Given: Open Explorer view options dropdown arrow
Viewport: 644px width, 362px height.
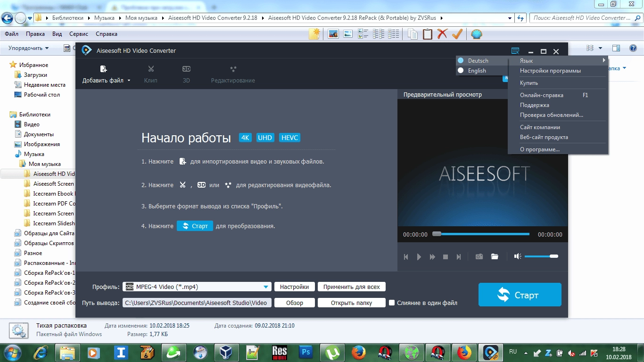Looking at the screenshot, I should click(x=600, y=48).
